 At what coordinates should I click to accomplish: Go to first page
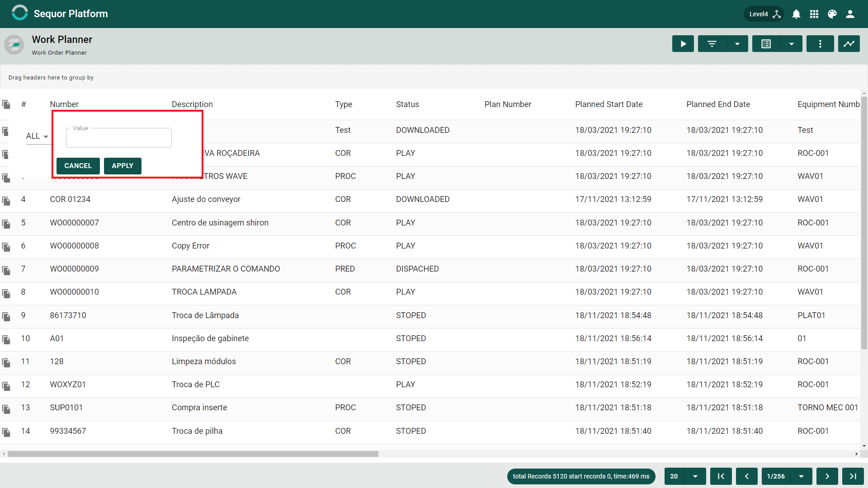[x=721, y=476]
